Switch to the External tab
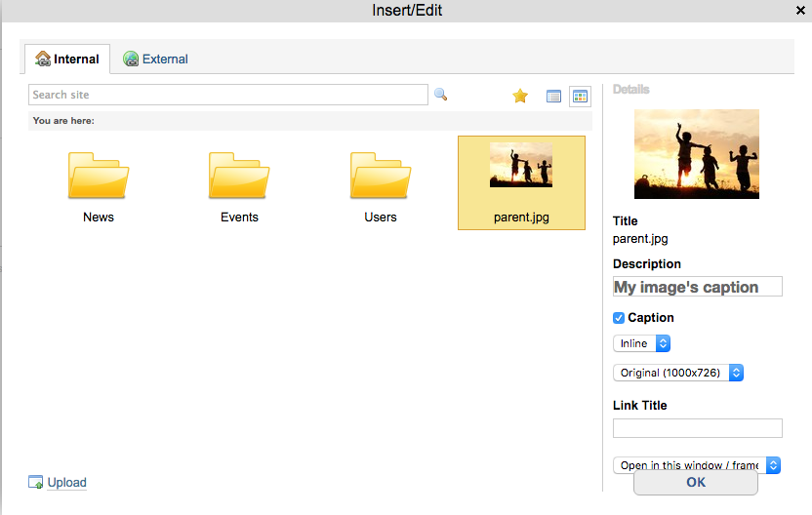The width and height of the screenshot is (812, 515). [x=155, y=59]
